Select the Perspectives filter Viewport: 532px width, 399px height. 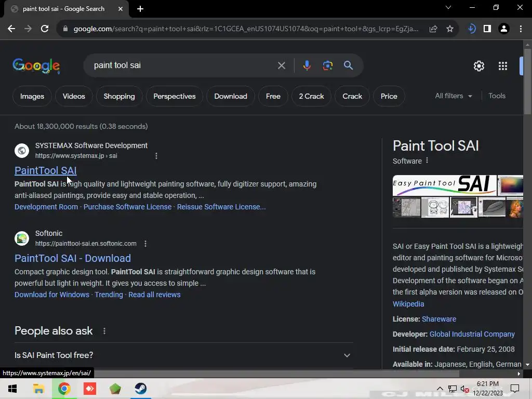[175, 96]
